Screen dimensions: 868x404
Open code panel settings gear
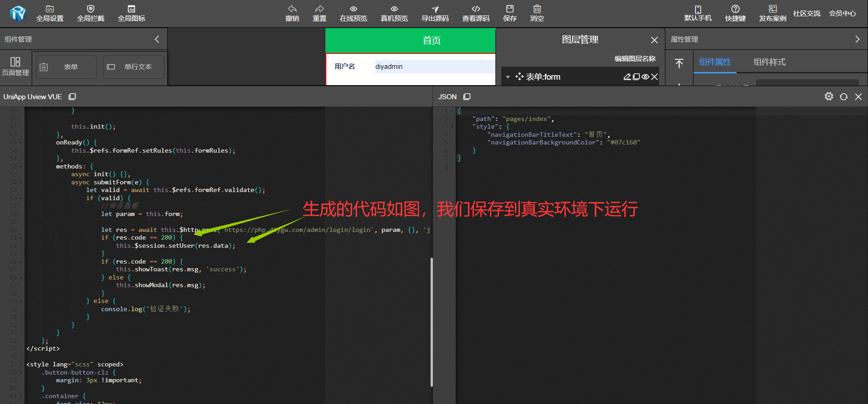(x=829, y=96)
